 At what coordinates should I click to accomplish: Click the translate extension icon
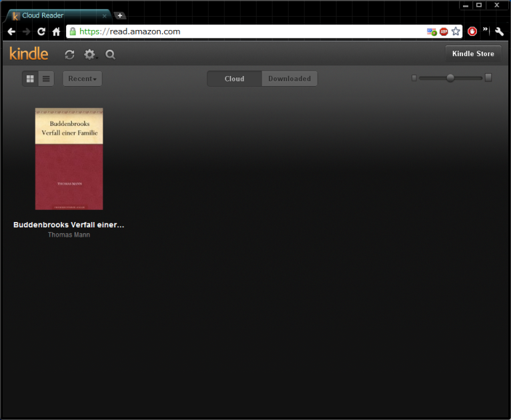tap(432, 31)
